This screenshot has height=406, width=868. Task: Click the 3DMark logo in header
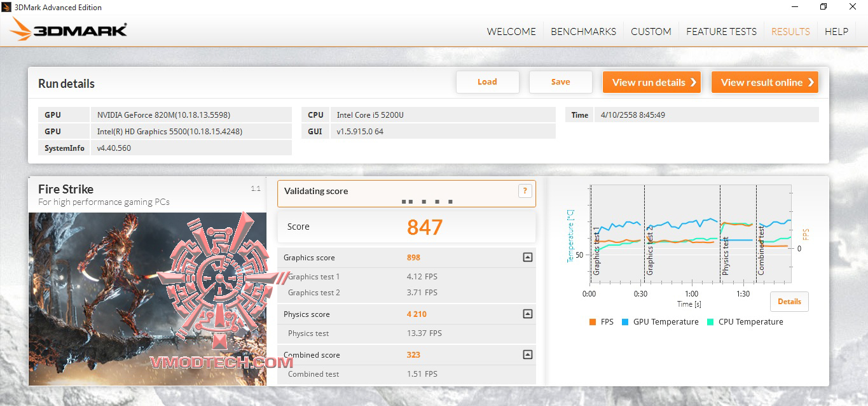(x=69, y=30)
